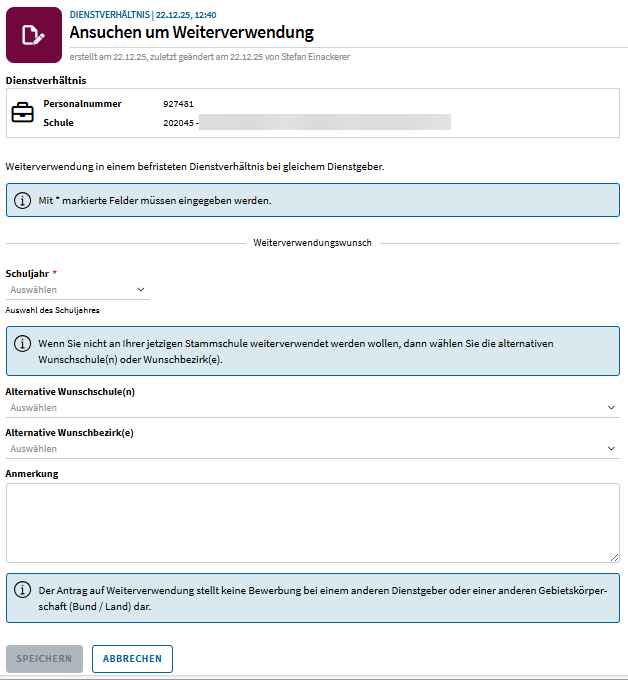628x680 pixels.
Task: Click info icon in Antrag disclaimer box
Action: click(x=22, y=589)
